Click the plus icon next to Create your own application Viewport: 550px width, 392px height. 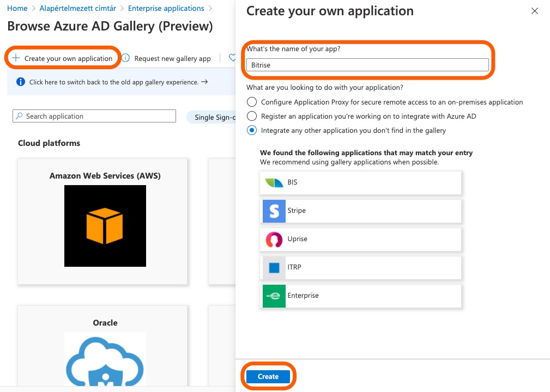click(15, 57)
